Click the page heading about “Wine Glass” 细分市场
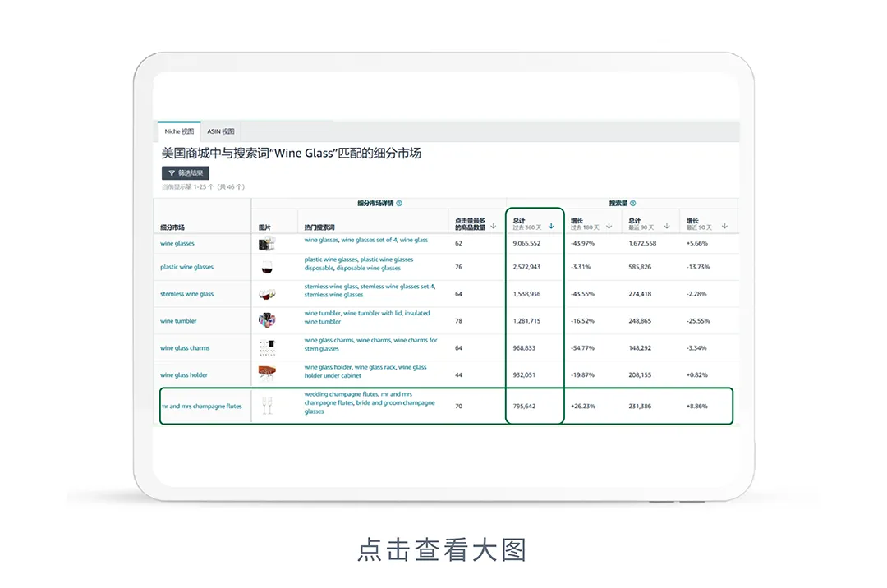Viewport: 887px width, 588px height. pyautogui.click(x=291, y=154)
